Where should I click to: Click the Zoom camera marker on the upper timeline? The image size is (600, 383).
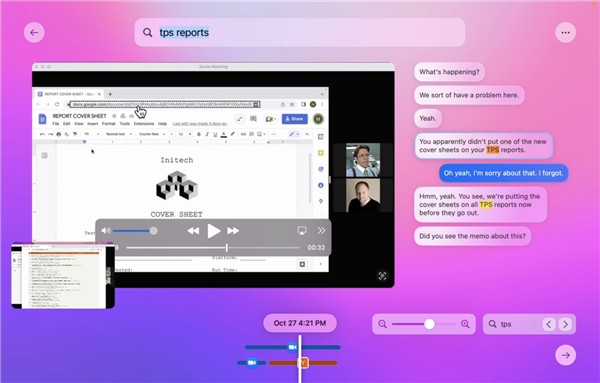[292, 347]
